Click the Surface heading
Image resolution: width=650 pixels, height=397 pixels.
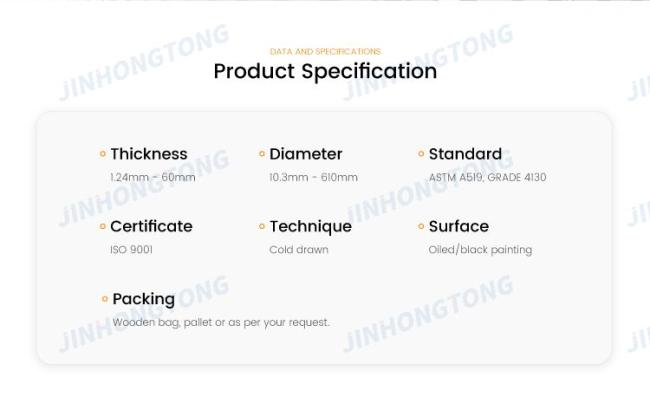point(458,226)
